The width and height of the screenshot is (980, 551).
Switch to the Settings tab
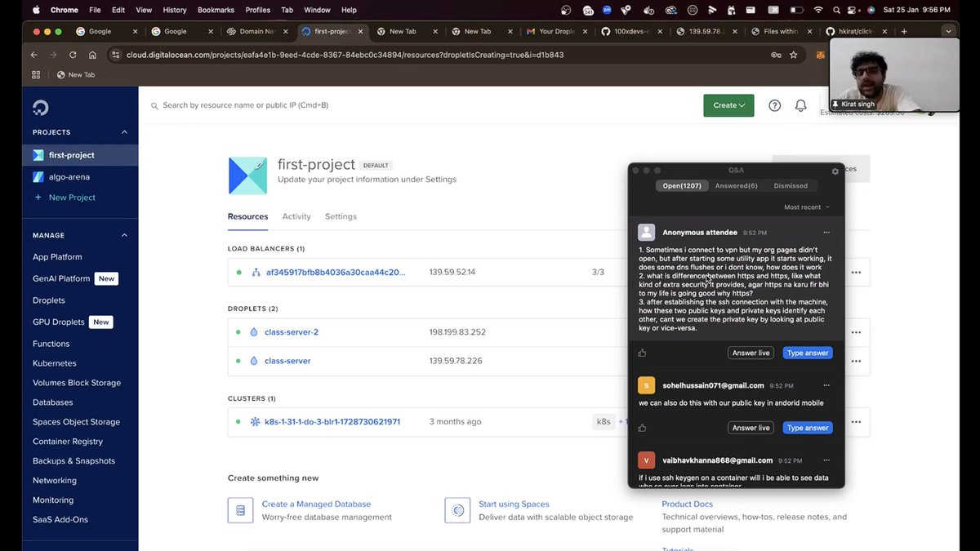click(x=341, y=216)
